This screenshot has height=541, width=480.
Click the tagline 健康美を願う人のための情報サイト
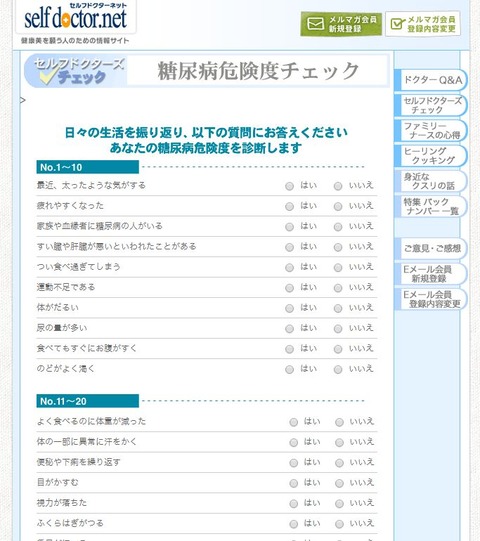75,41
